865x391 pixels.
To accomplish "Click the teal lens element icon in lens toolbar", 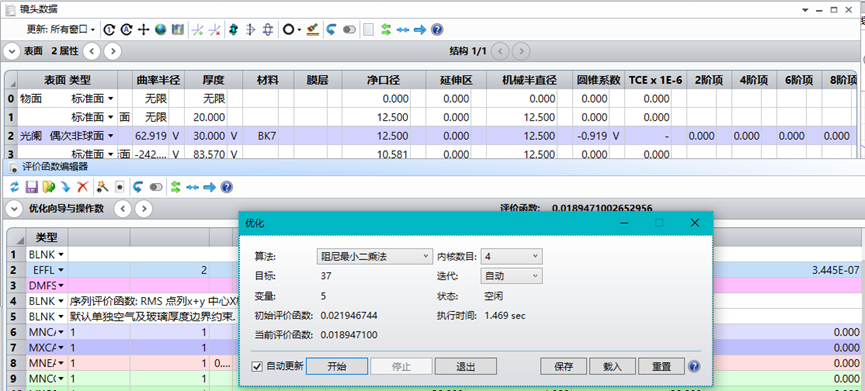I will (x=233, y=30).
